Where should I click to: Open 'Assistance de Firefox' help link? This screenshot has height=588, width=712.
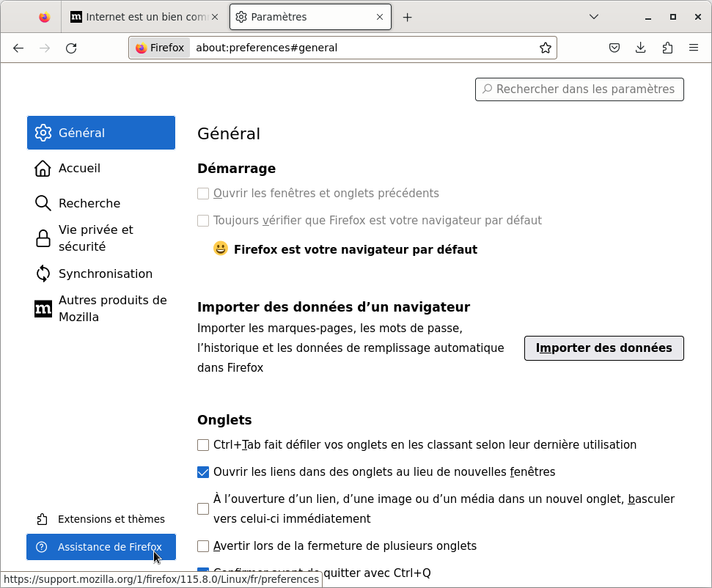pos(100,547)
